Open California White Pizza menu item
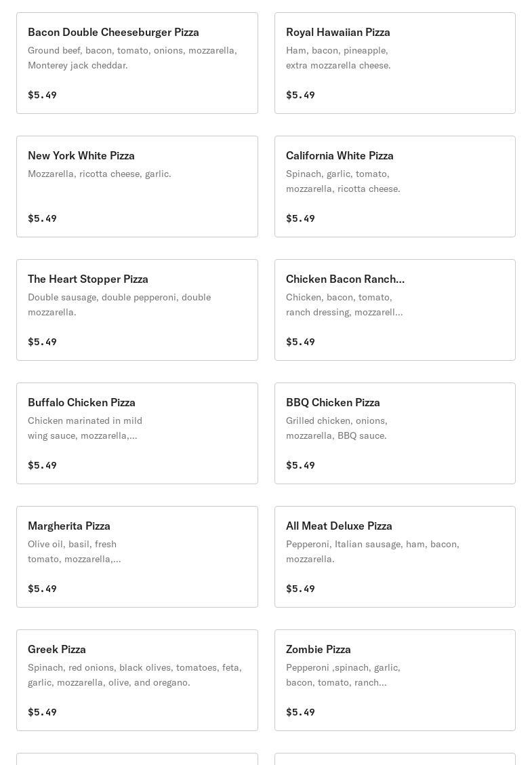The height and width of the screenshot is (765, 532). [395, 187]
